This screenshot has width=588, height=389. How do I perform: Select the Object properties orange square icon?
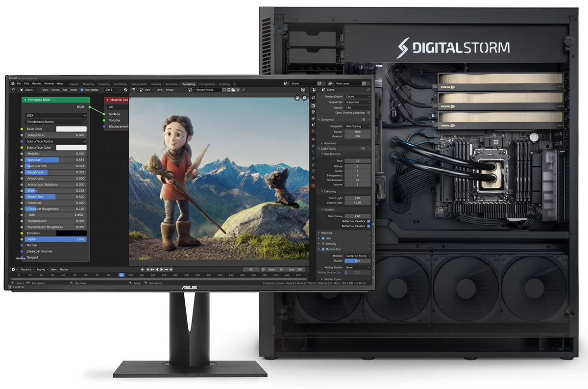(x=313, y=139)
